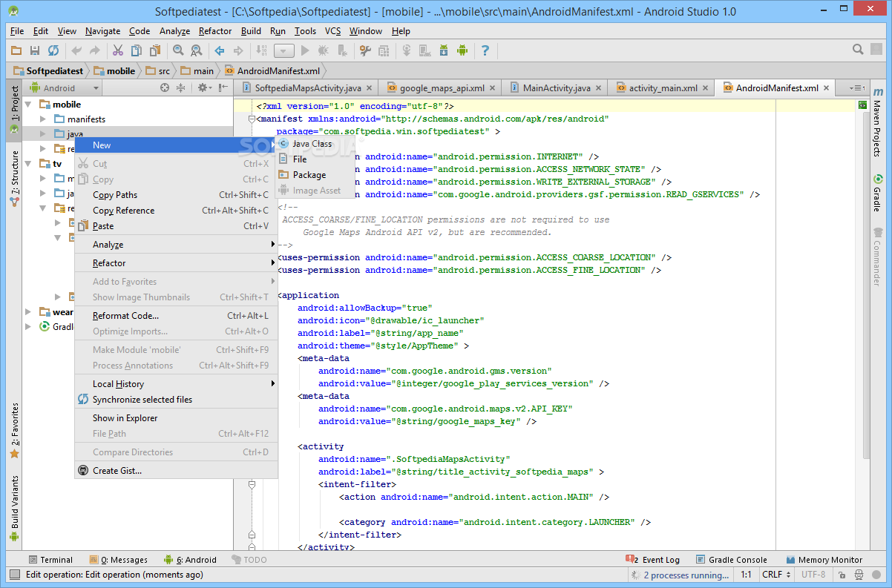Open the Gradle Console button
The image size is (892, 588).
pos(732,560)
